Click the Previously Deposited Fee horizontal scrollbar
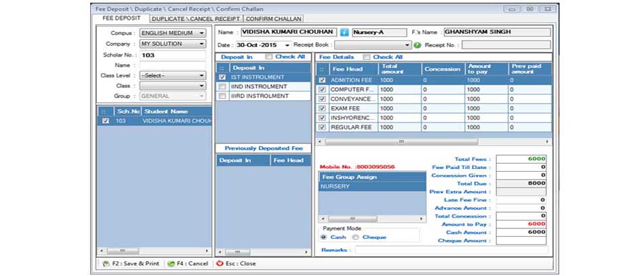644x276 pixels. tap(263, 252)
